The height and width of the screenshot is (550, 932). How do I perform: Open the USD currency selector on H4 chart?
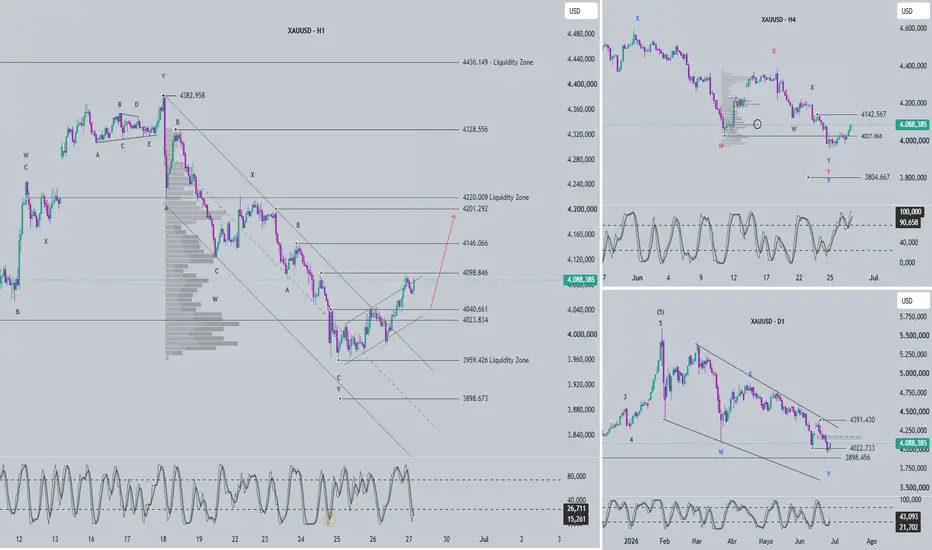point(912,11)
